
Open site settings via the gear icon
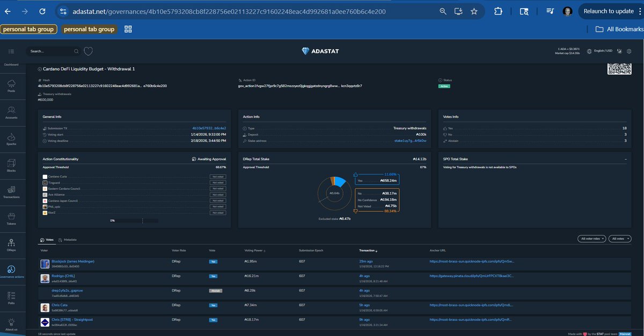tap(629, 50)
